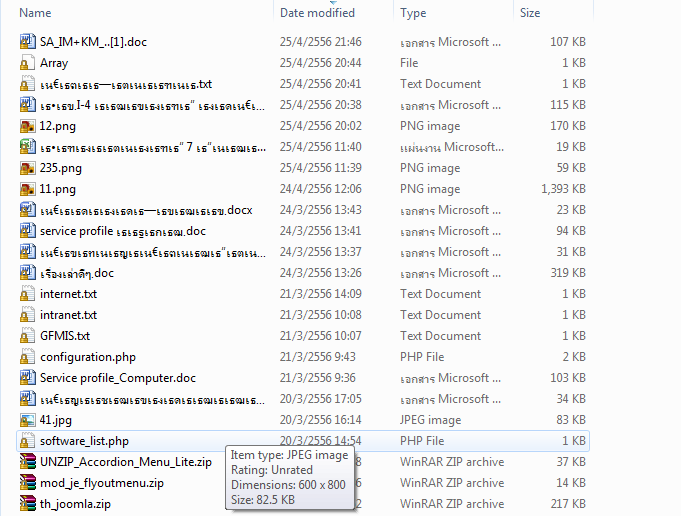This screenshot has width=681, height=516.
Task: Click the date 21/3/2556 9:36
Action: point(317,378)
